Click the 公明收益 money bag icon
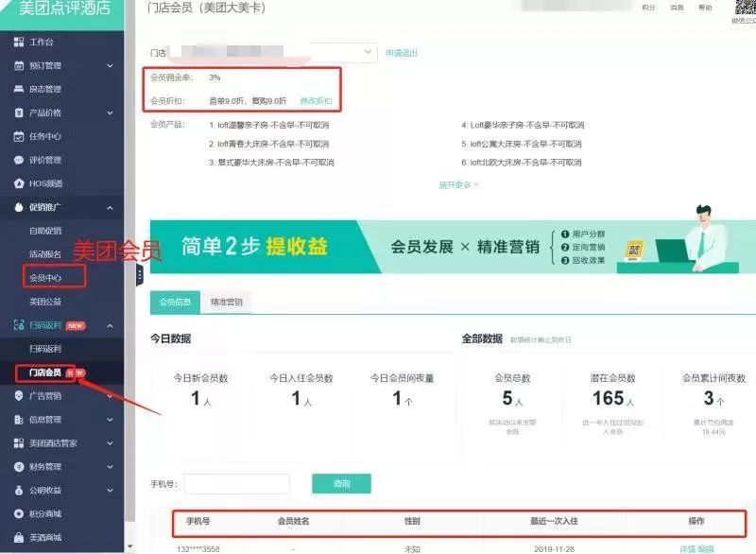This screenshot has width=756, height=554. 19,491
